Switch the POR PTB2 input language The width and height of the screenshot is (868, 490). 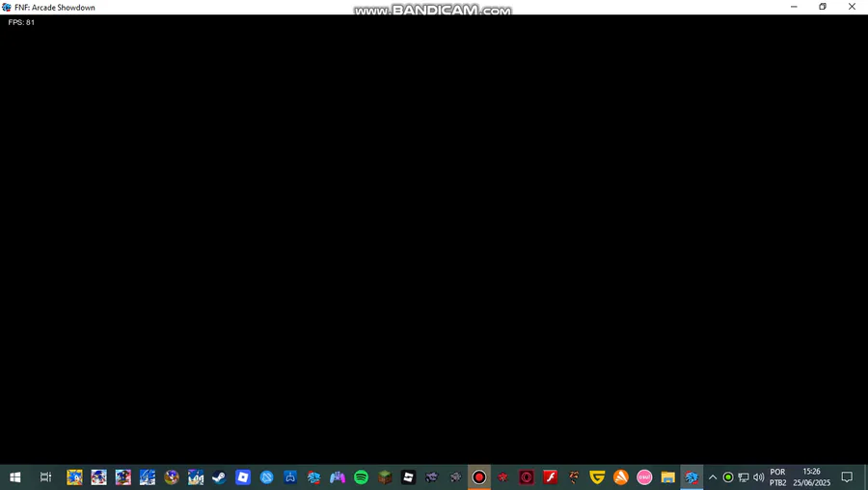click(777, 477)
